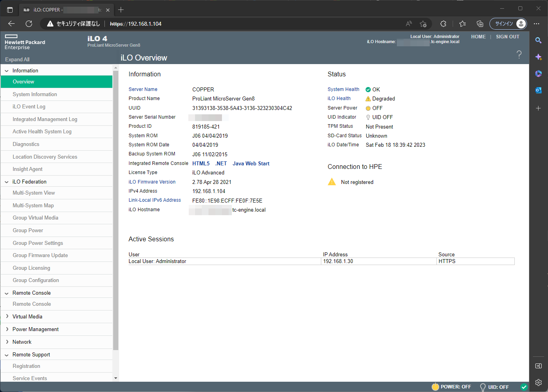
Task: Open a new browser tab
Action: 121,10
